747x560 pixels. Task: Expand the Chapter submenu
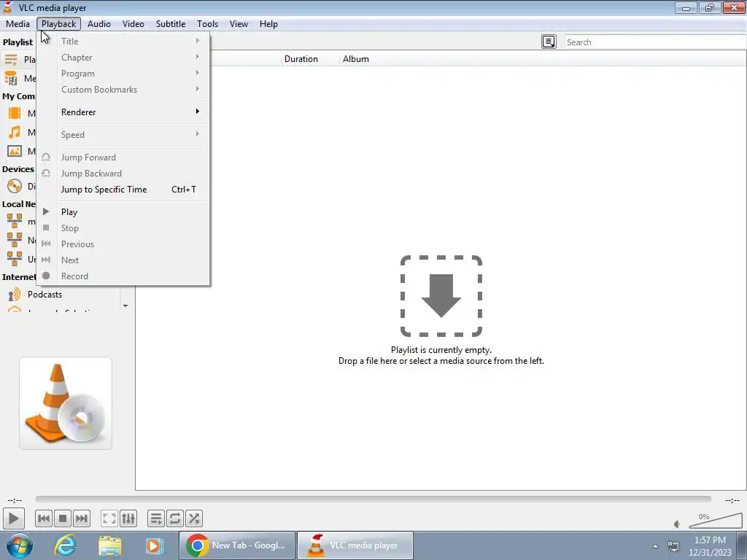click(123, 58)
